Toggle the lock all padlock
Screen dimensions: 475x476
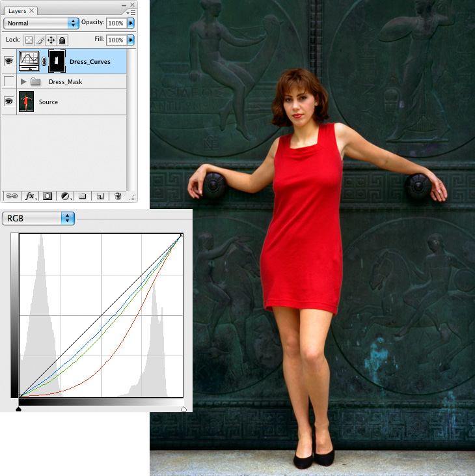click(x=62, y=40)
